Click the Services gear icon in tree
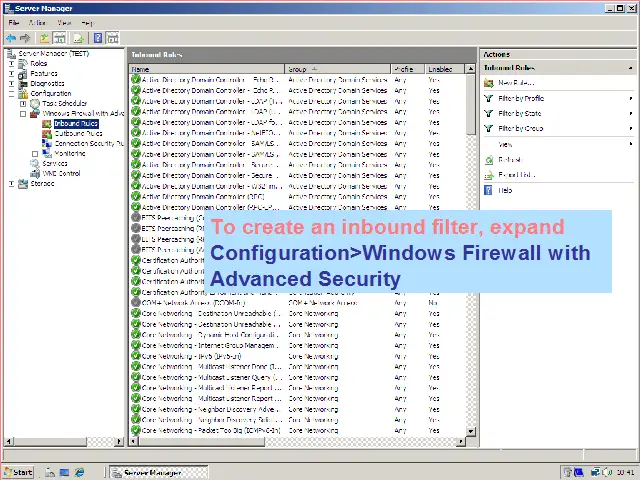The image size is (640, 480). (x=35, y=163)
